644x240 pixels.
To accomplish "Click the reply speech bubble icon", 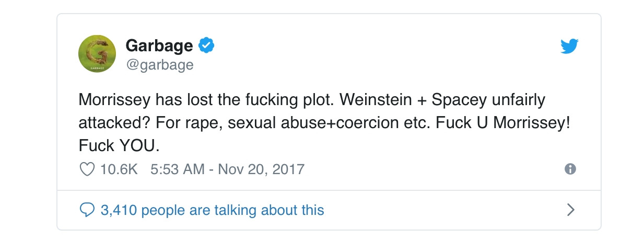I will tap(86, 210).
